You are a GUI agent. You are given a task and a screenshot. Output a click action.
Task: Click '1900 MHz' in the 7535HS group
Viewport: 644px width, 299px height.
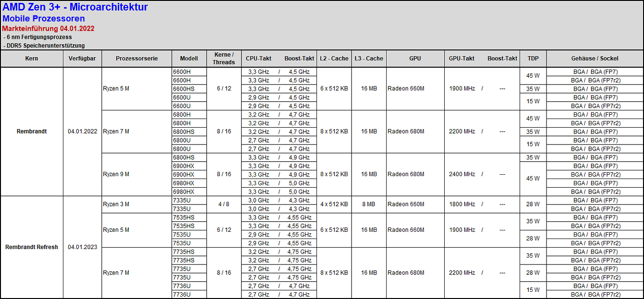462,230
